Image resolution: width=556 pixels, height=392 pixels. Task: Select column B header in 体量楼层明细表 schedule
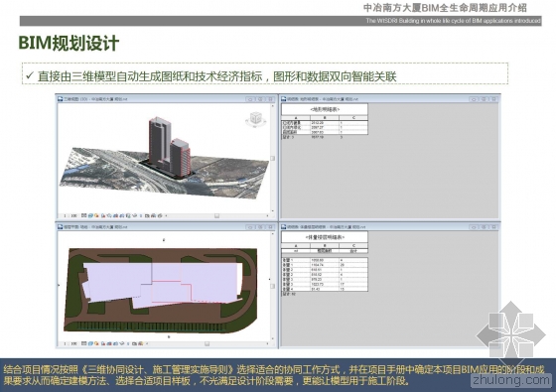[325, 245]
